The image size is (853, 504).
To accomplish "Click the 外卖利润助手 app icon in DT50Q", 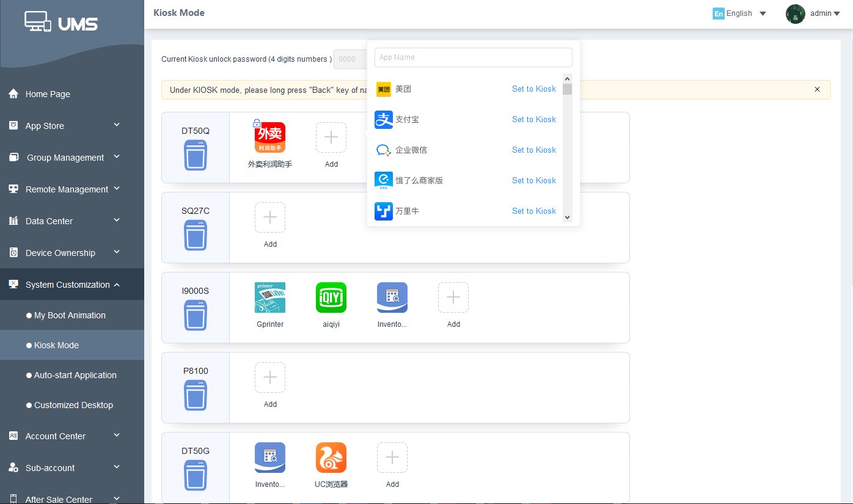I will 270,137.
